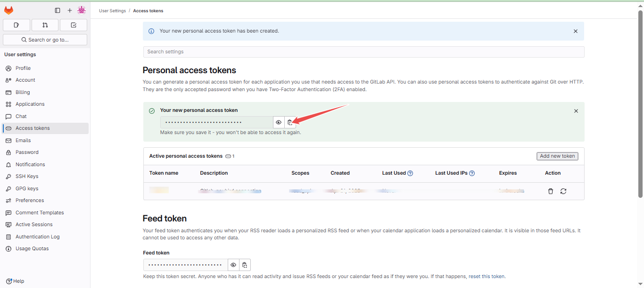Reveal the new personal access token
Screen dimensions: 644x288
(x=279, y=122)
